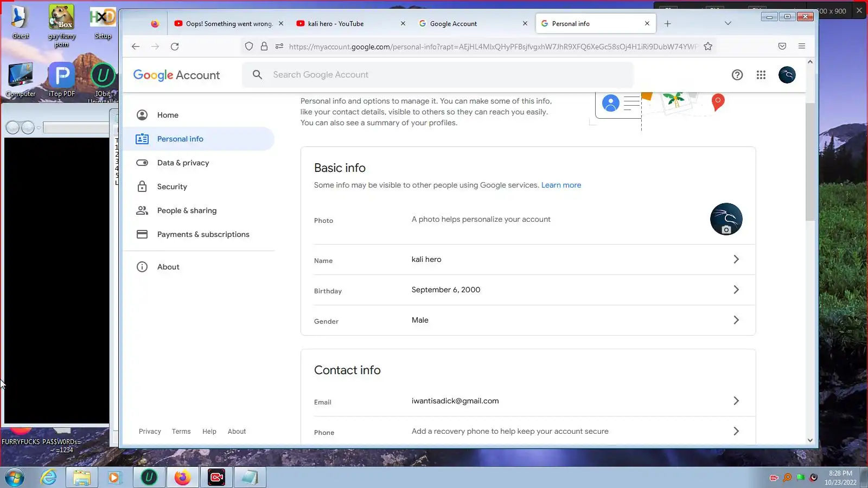
Task: Open the tracking protection shield icon
Action: pyautogui.click(x=249, y=47)
